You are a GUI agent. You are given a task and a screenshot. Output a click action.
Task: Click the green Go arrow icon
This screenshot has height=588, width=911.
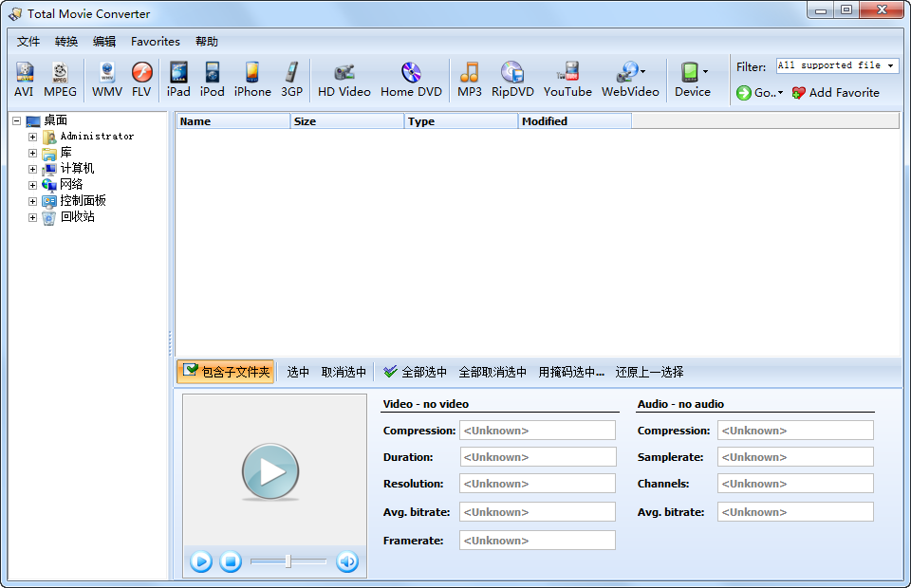(x=744, y=93)
